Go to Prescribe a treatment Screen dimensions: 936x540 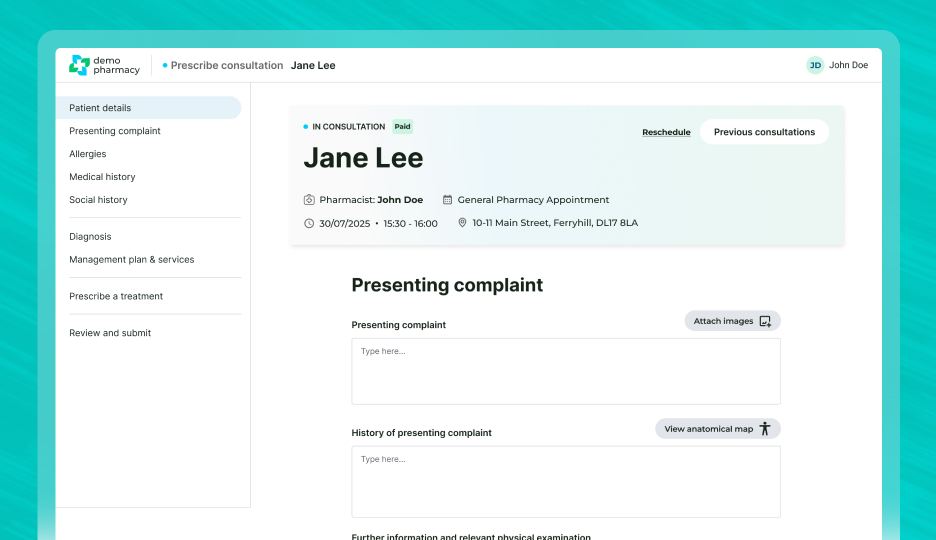coord(116,296)
